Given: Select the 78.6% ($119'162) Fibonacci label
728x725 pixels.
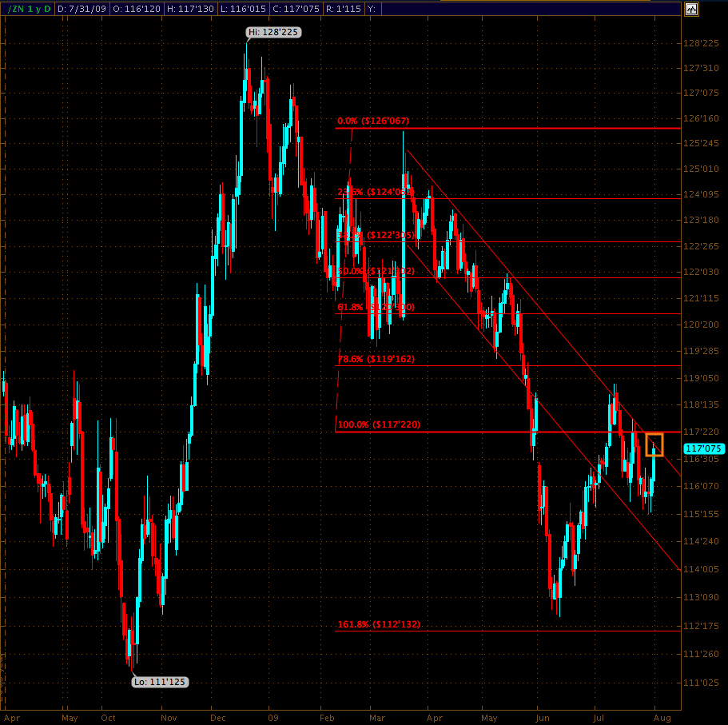Looking at the screenshot, I should tap(376, 359).
